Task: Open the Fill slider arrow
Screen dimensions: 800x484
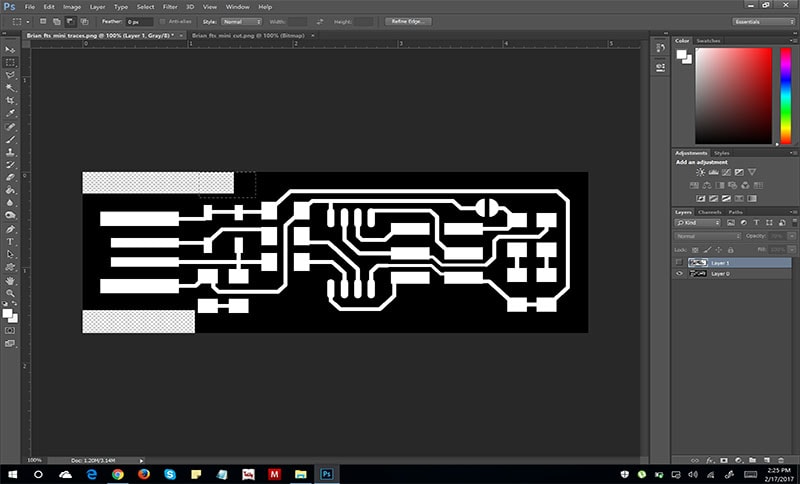Action: tap(790, 249)
